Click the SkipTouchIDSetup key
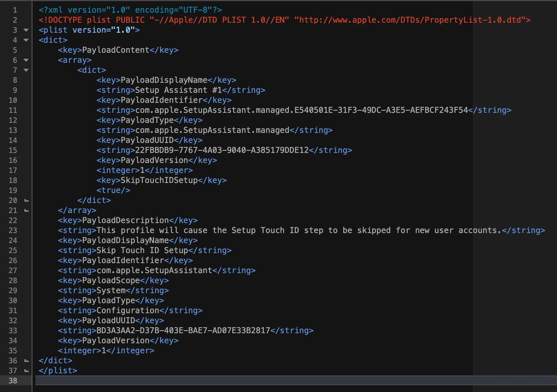This screenshot has width=557, height=392. pos(159,180)
